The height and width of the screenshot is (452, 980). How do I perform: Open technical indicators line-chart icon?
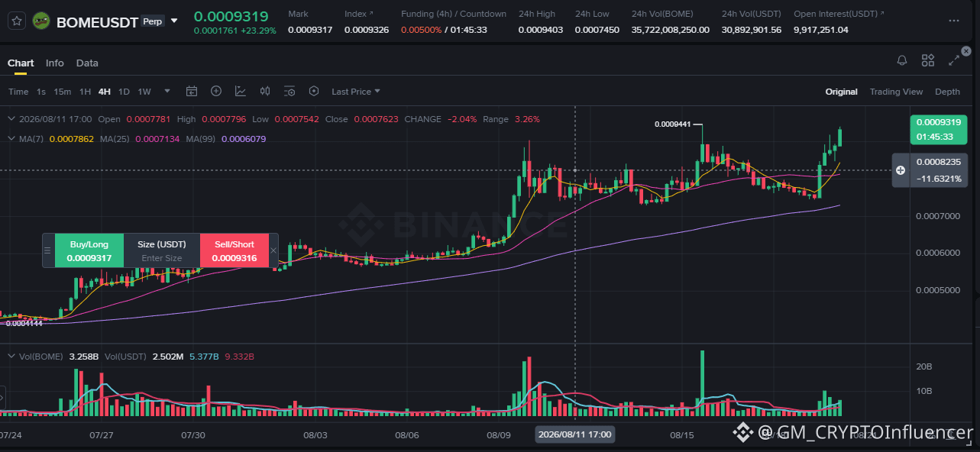pos(241,92)
